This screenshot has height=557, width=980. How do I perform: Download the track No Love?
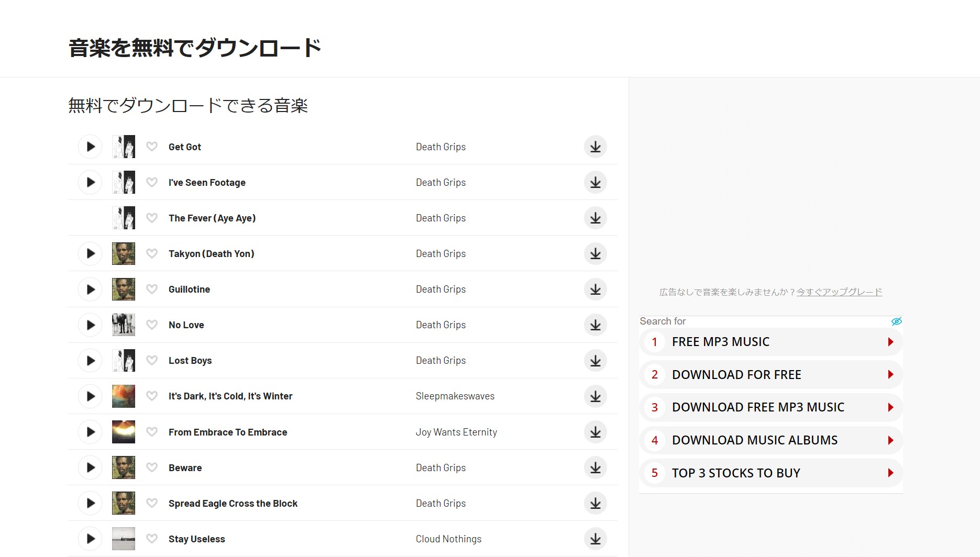596,325
